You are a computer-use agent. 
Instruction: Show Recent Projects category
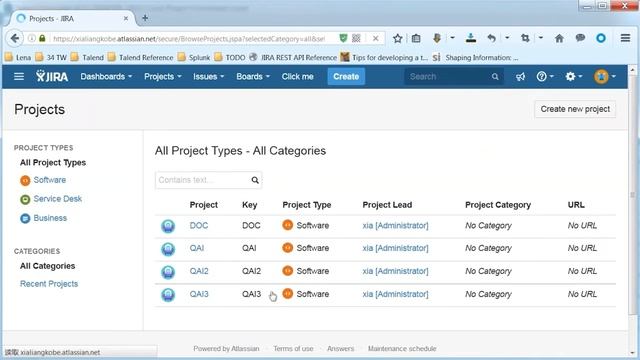[x=49, y=284]
